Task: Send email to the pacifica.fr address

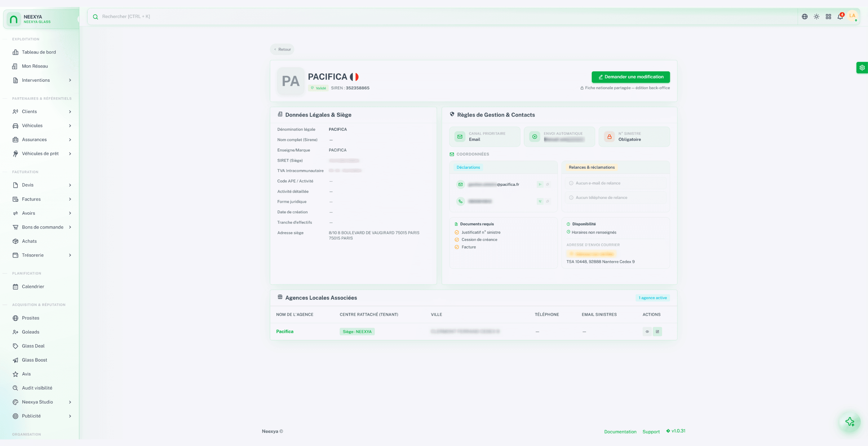Action: (540, 185)
